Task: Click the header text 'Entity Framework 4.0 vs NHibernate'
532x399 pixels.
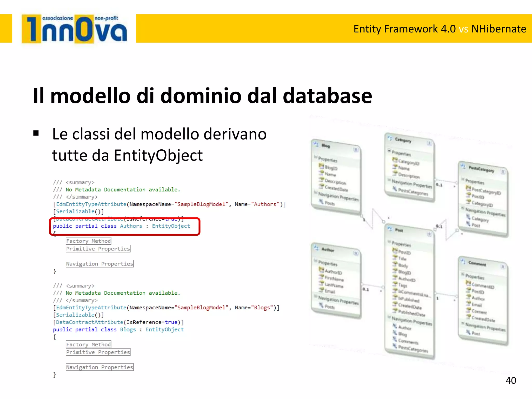Action: pyautogui.click(x=440, y=29)
